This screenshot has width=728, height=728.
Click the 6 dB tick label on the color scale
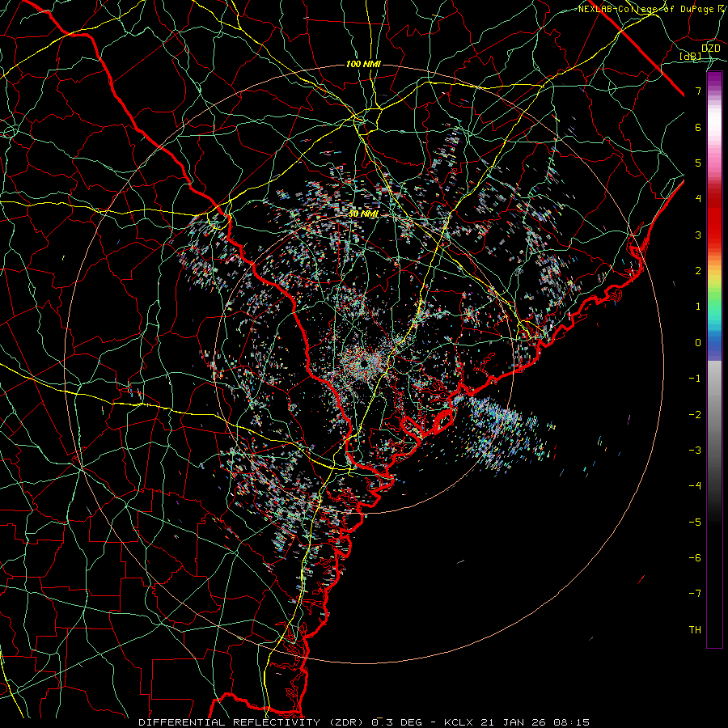pyautogui.click(x=698, y=127)
